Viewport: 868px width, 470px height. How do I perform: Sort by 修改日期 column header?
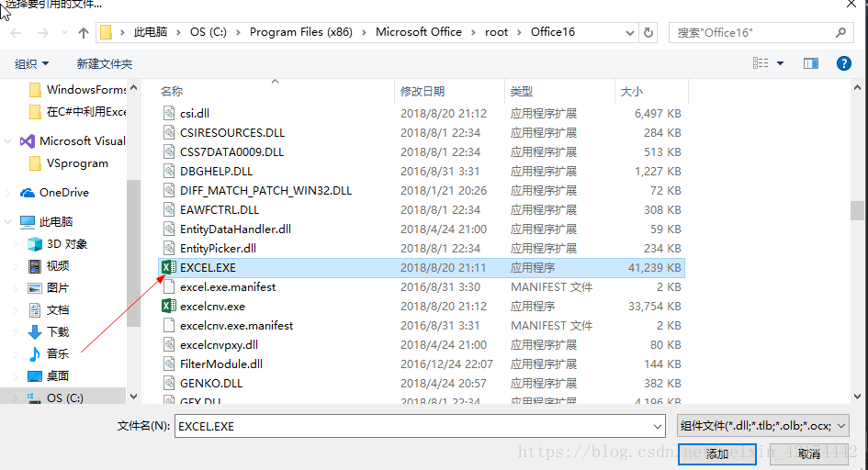pos(449,91)
